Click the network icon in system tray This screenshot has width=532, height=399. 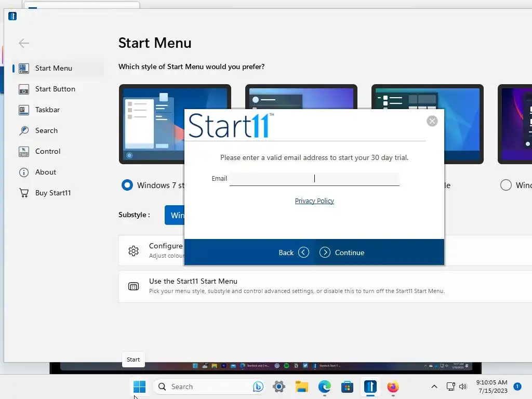450,387
